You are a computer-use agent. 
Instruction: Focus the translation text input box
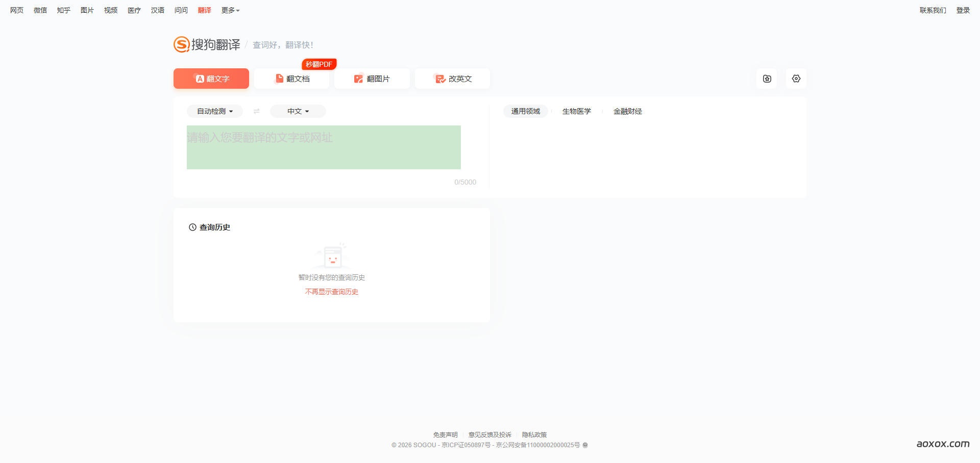point(324,147)
